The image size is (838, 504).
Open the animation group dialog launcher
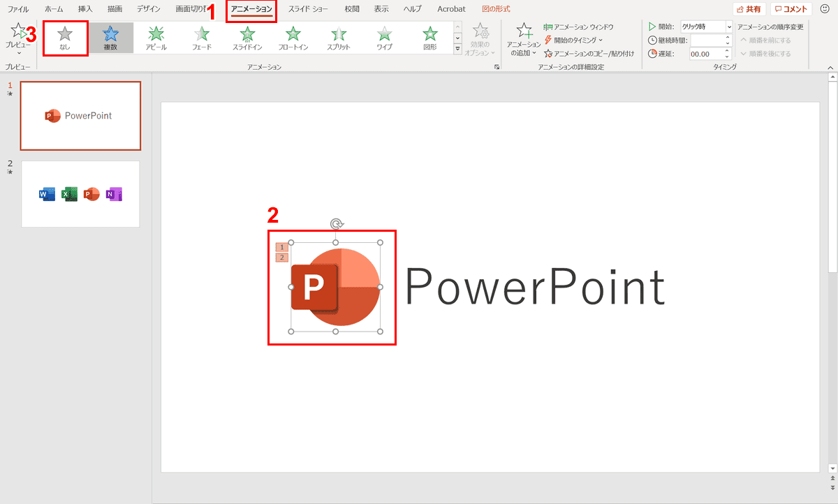[497, 66]
